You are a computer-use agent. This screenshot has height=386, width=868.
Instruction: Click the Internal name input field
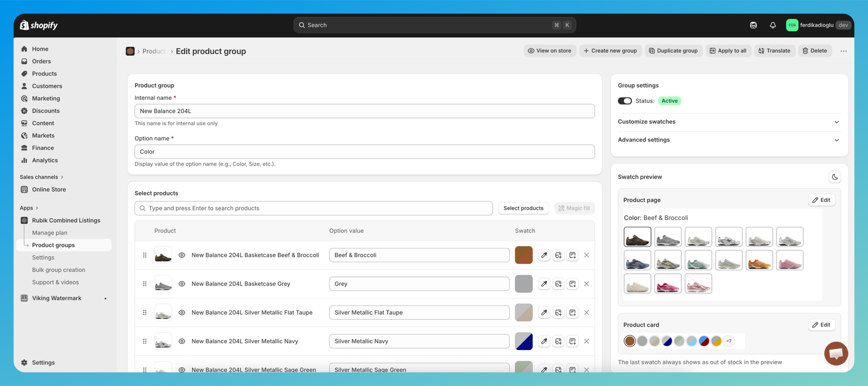pyautogui.click(x=365, y=111)
